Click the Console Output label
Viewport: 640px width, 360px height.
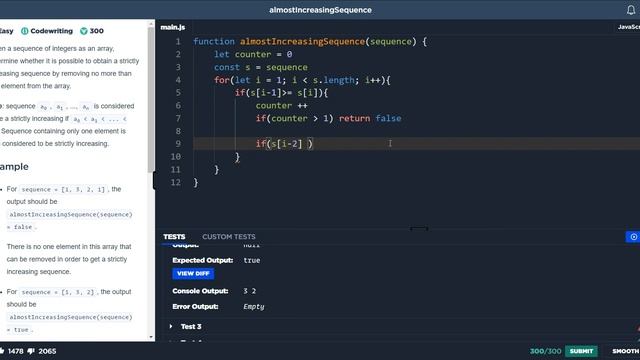[200, 291]
